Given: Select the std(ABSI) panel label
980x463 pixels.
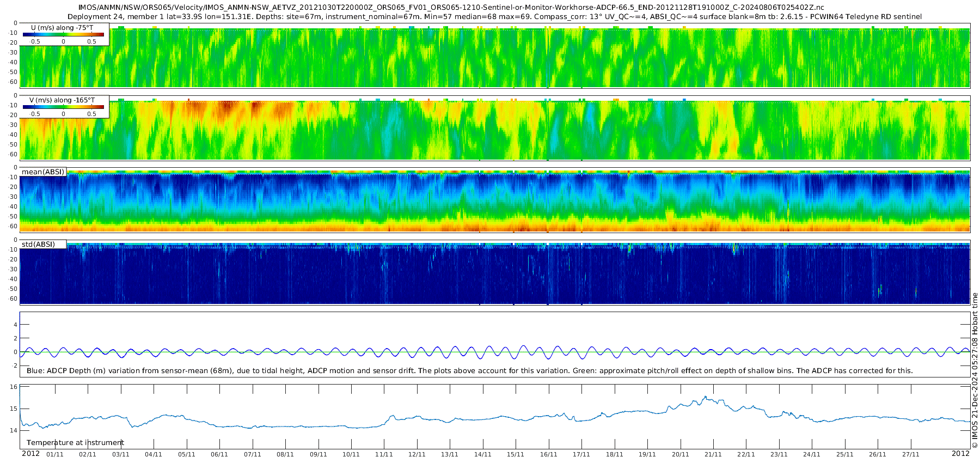Looking at the screenshot, I should pos(43,245).
